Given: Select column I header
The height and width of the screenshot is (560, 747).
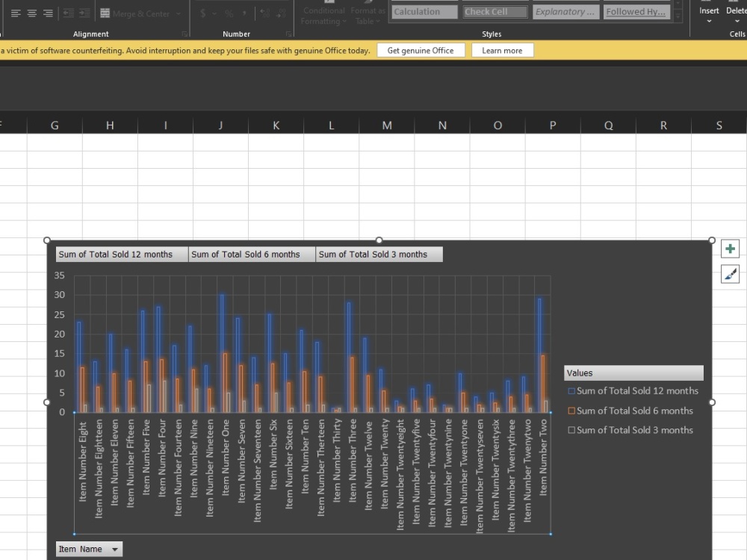Looking at the screenshot, I should (165, 125).
